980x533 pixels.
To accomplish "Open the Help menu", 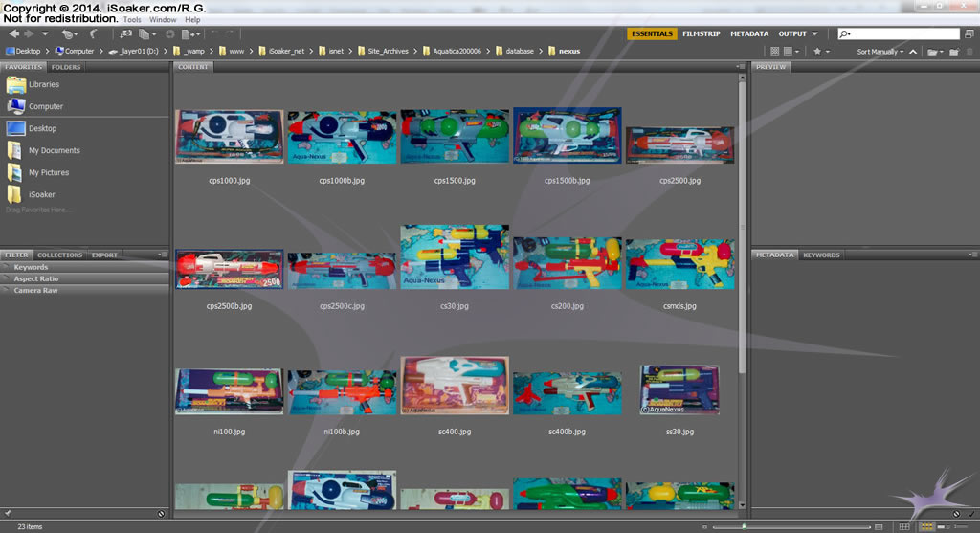I will pos(192,20).
